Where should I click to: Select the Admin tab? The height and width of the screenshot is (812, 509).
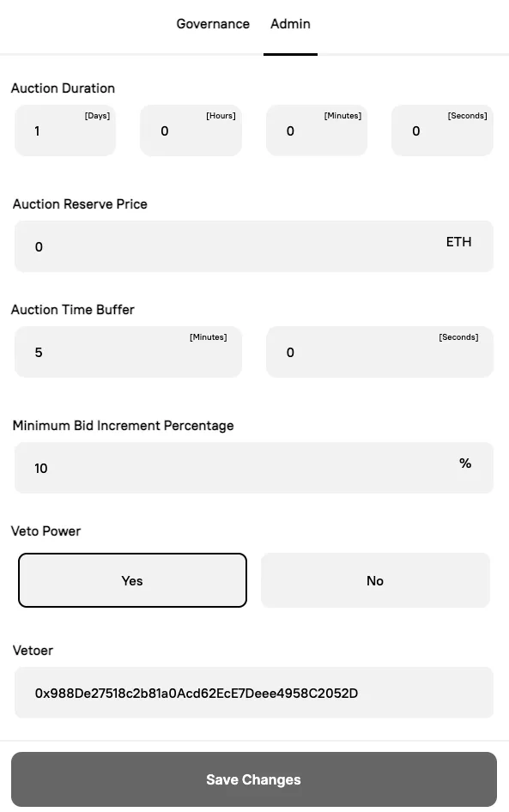(x=290, y=24)
